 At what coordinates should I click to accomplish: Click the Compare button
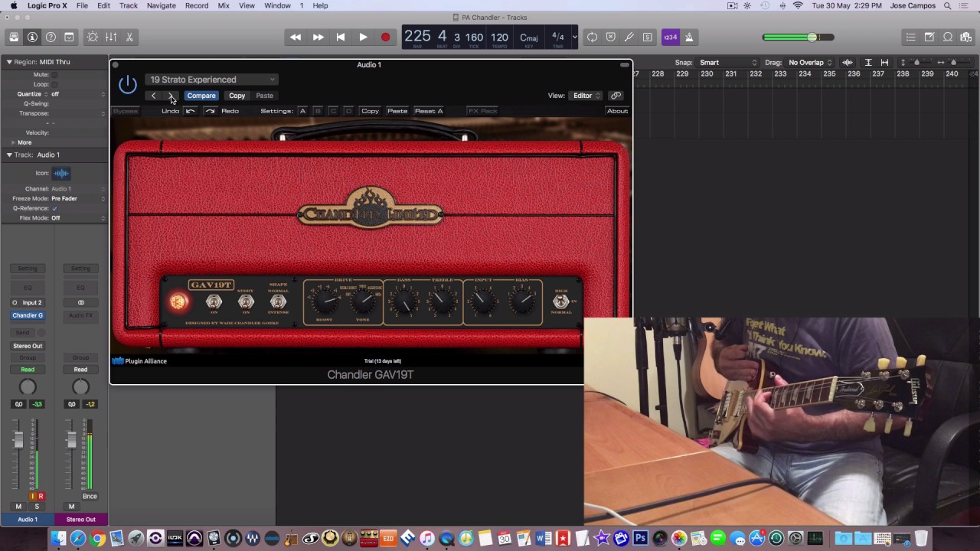pyautogui.click(x=201, y=96)
